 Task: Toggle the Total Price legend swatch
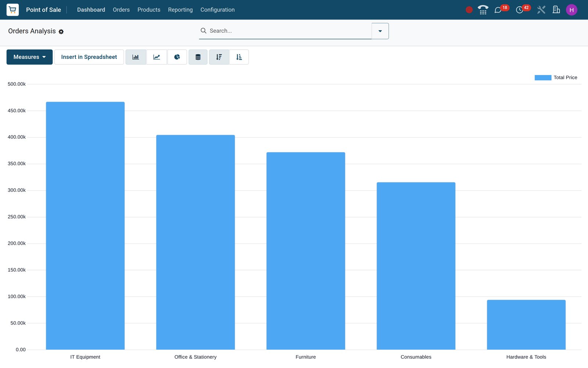pos(543,78)
